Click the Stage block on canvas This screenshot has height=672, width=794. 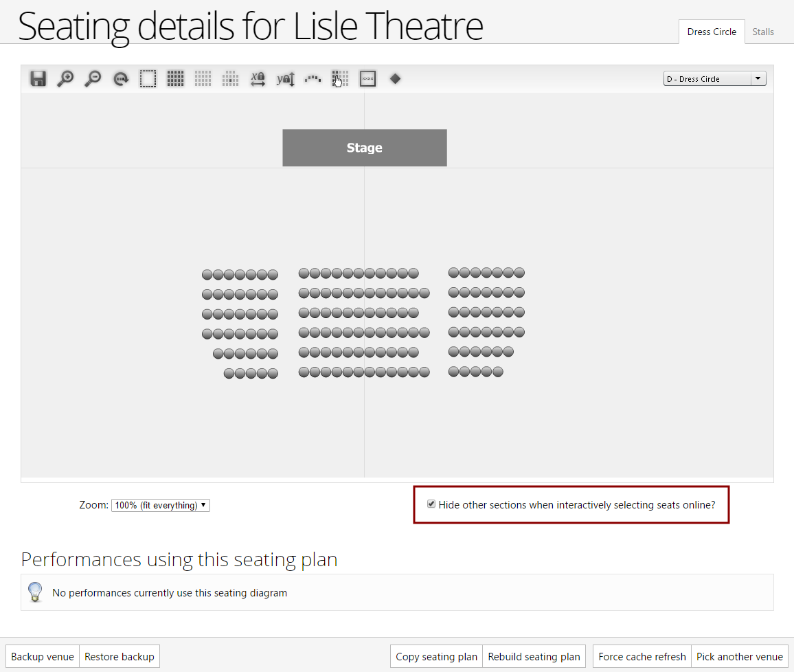tap(365, 147)
